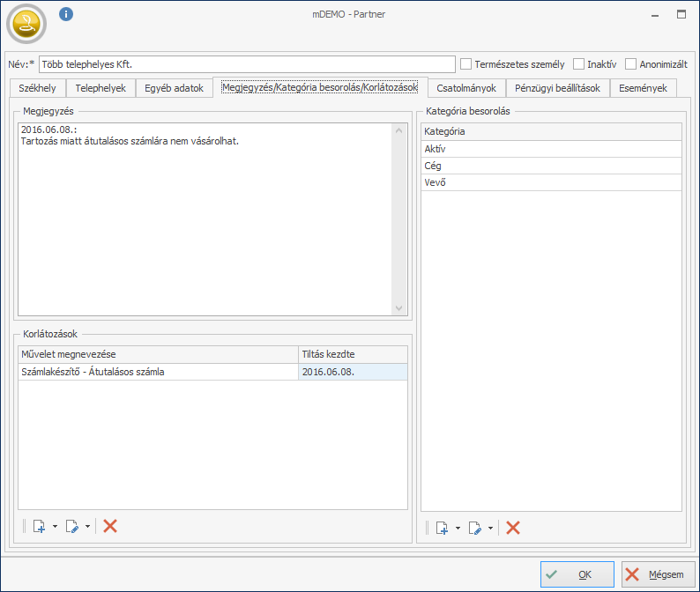Toggle the Természetes személy checkbox

[465, 63]
